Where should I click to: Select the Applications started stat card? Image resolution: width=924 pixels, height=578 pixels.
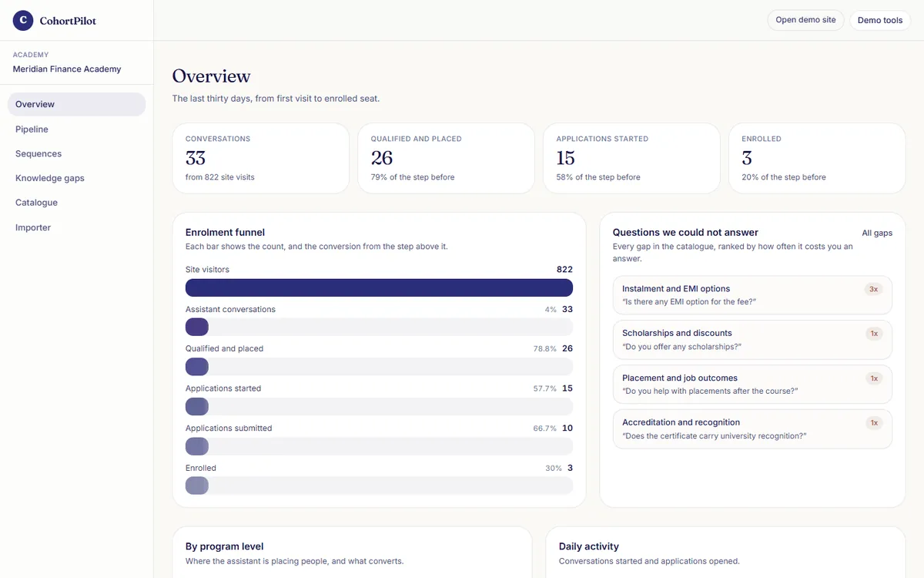[x=631, y=158]
